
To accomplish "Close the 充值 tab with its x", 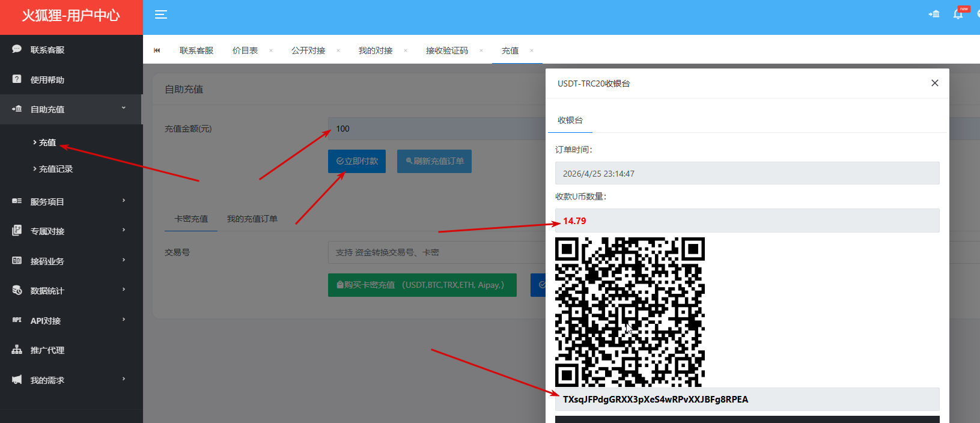I will (x=532, y=50).
